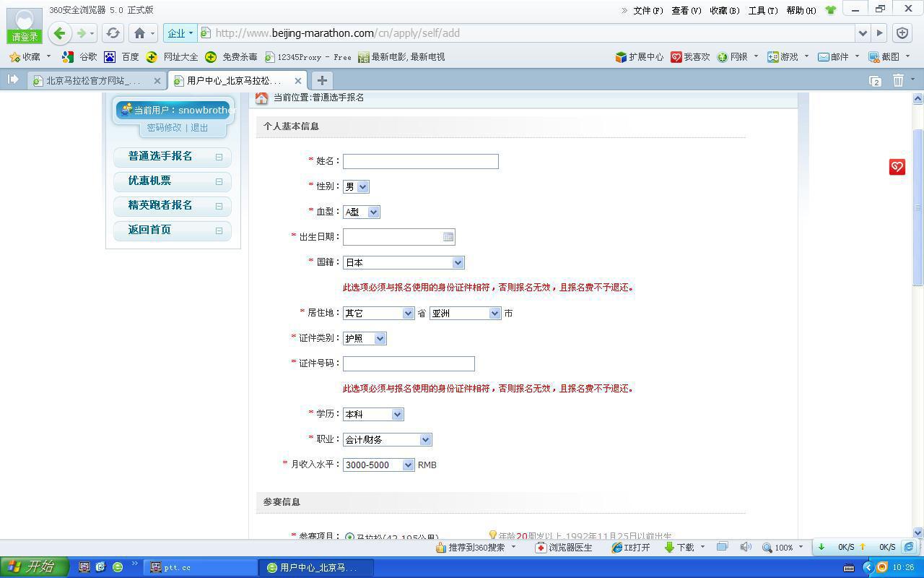Click the 退出 logout link
924x578 pixels.
pos(199,128)
